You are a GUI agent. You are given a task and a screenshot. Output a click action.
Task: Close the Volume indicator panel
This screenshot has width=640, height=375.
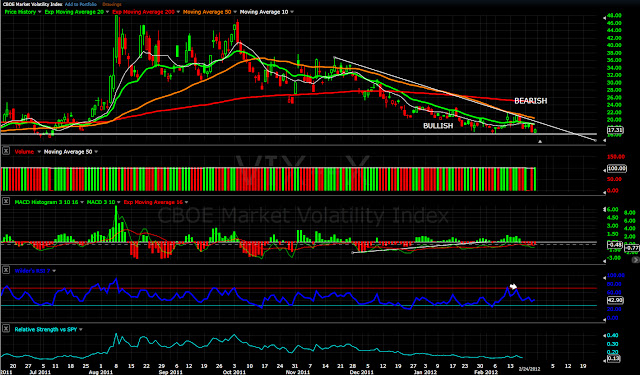(x=6, y=151)
